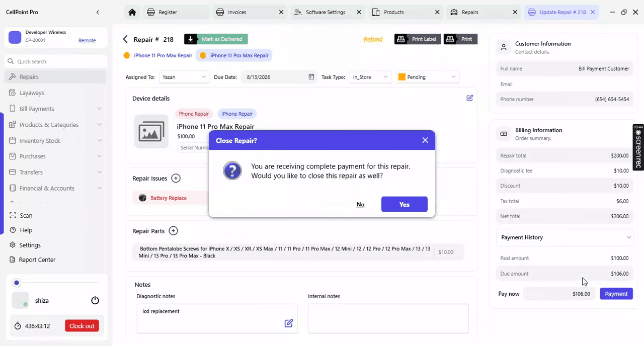Switch to the Invoices tab

pos(251,12)
